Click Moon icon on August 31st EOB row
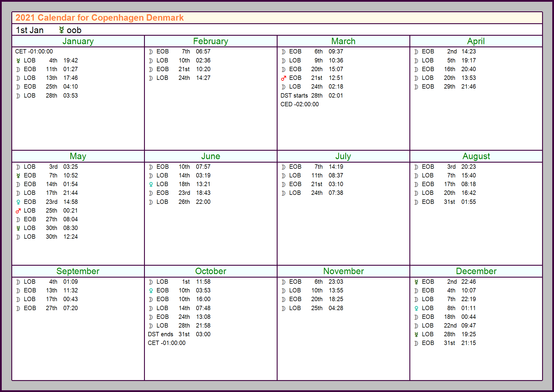Viewport: 554px width, 392px height. point(416,202)
